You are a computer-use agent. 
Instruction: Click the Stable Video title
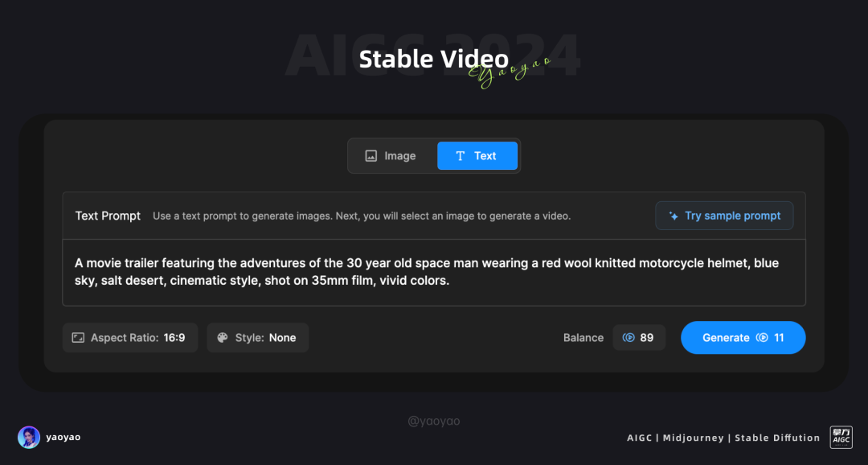click(x=434, y=59)
